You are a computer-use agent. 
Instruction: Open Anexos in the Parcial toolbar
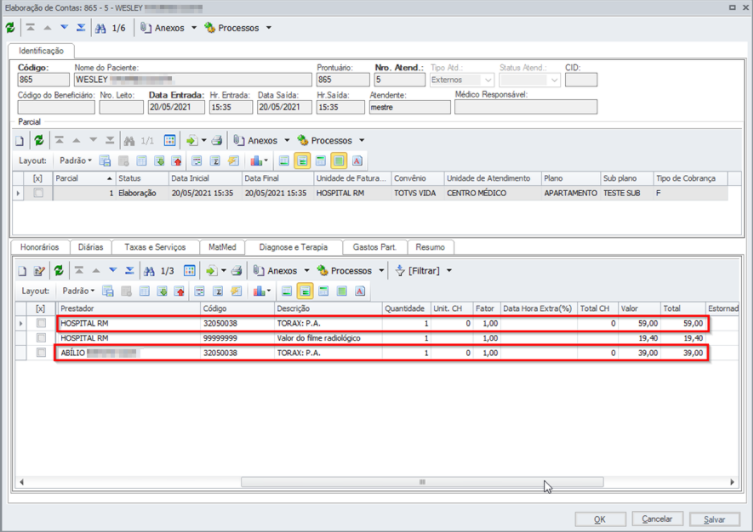256,141
